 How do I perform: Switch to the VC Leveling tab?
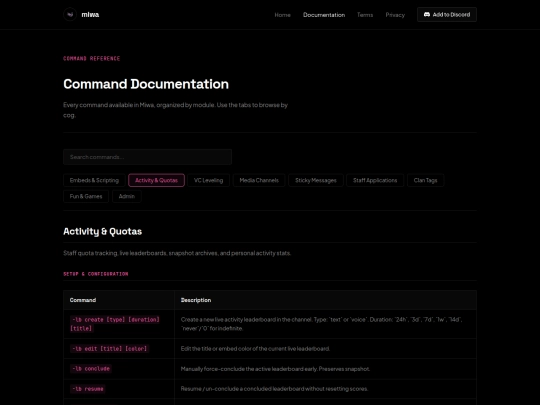[208, 180]
